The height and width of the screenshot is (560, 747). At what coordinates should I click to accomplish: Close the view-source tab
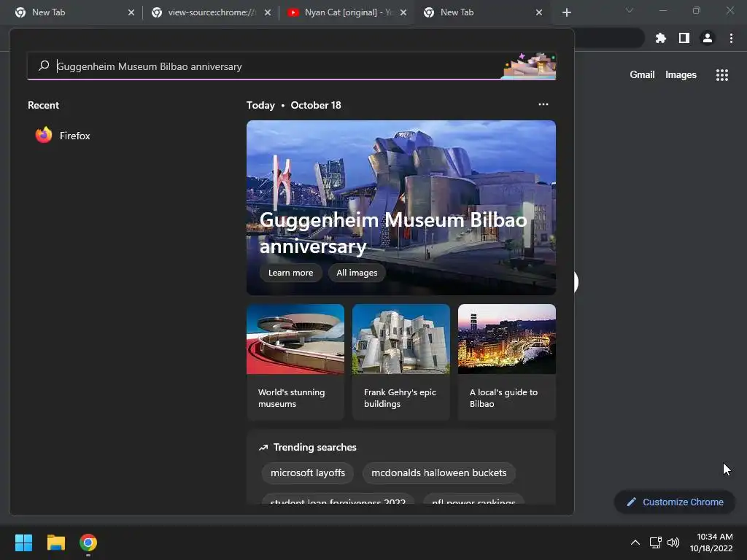[x=268, y=12]
